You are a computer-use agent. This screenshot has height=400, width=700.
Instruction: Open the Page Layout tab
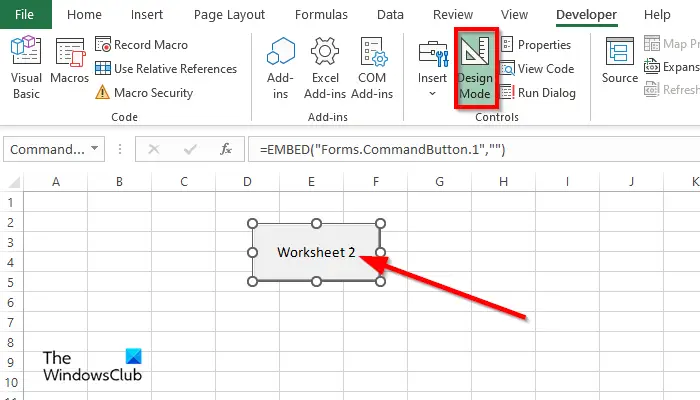click(229, 15)
